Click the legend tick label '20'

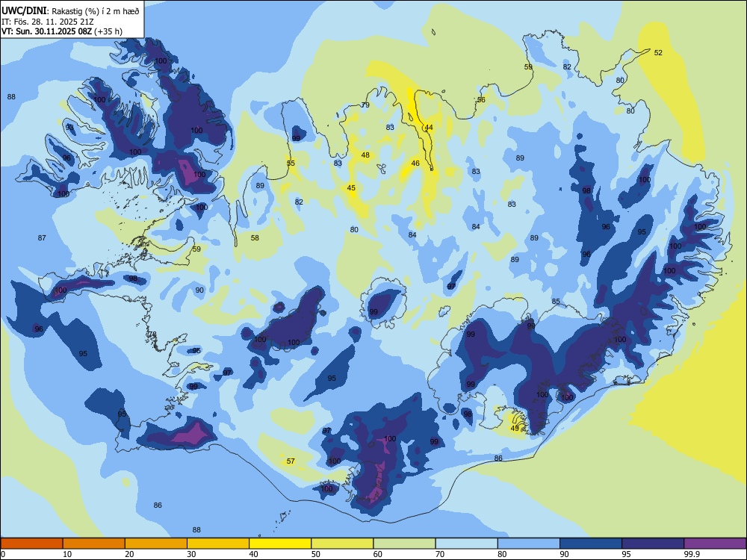129,554
